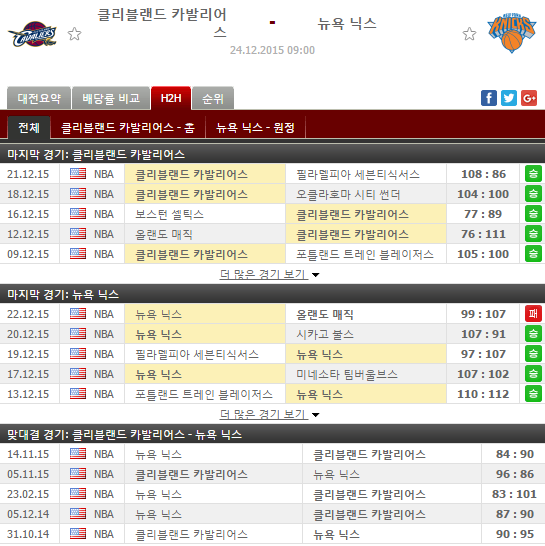The height and width of the screenshot is (546, 545).
Task: Switch to 배당률 비교 tab
Action: pos(111,98)
